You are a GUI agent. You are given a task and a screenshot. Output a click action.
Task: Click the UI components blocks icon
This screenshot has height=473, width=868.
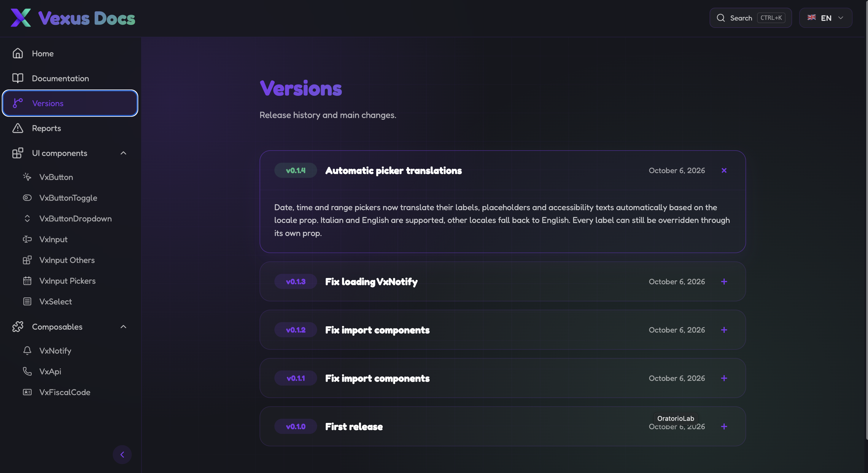pyautogui.click(x=18, y=153)
